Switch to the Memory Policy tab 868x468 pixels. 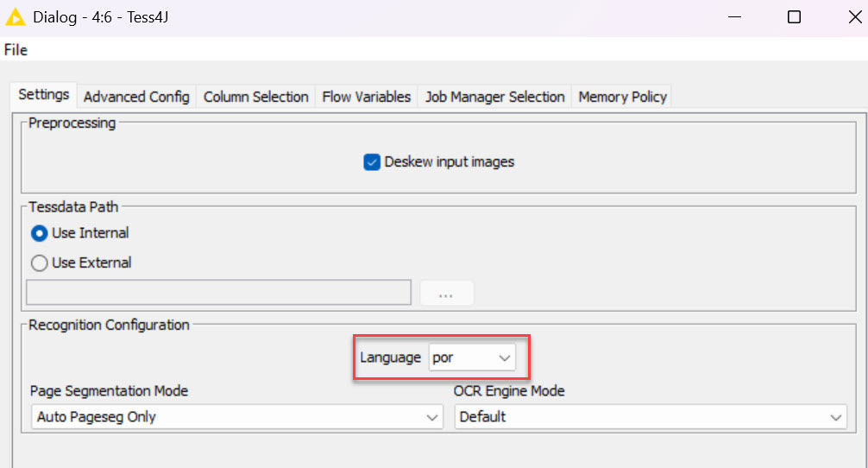click(622, 97)
